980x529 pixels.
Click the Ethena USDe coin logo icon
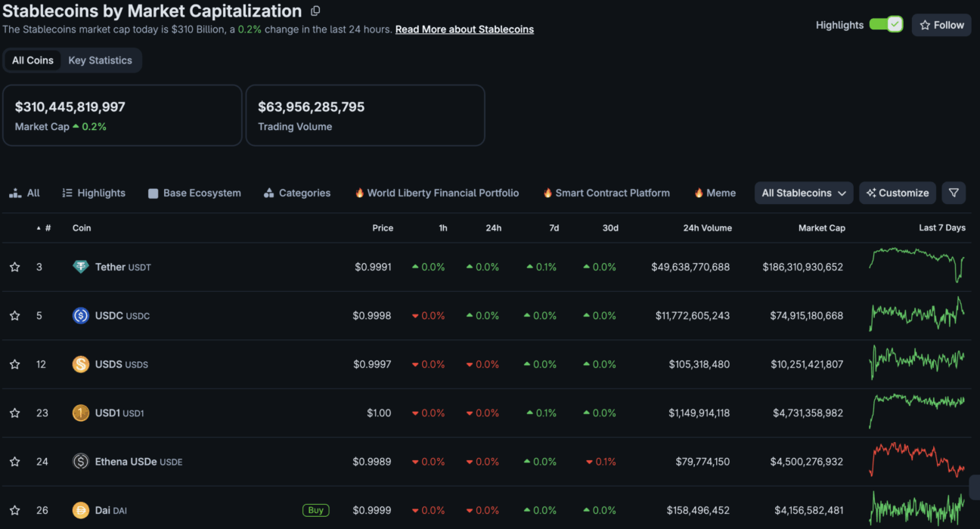click(x=81, y=462)
